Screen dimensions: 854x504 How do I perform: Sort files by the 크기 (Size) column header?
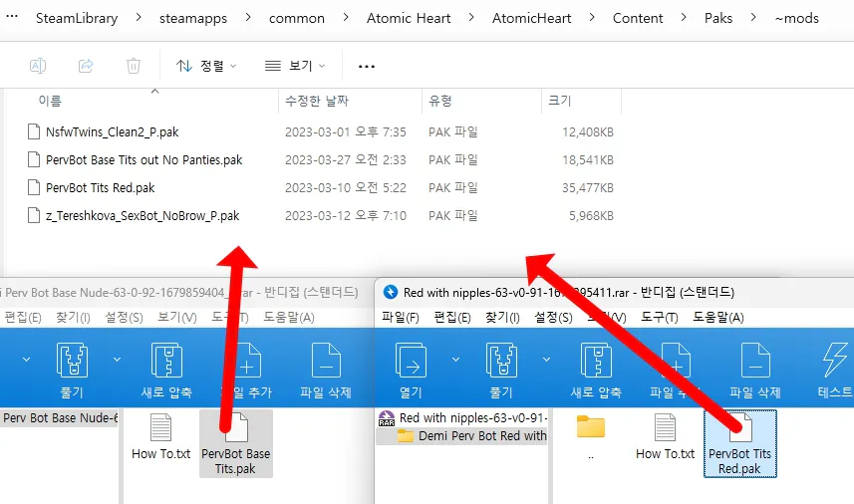point(559,101)
